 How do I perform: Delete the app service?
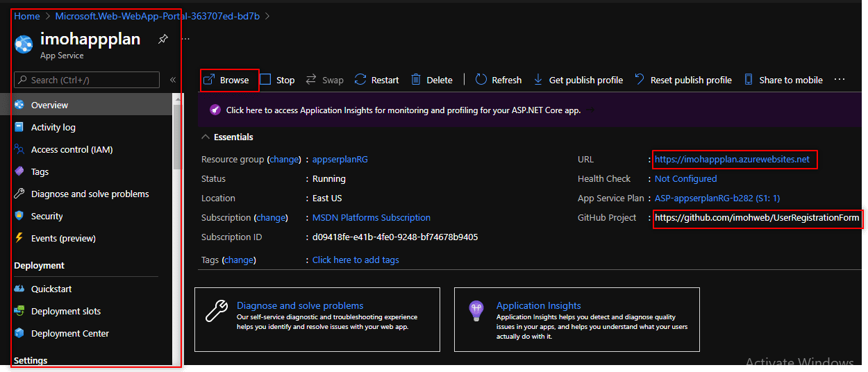(x=431, y=80)
